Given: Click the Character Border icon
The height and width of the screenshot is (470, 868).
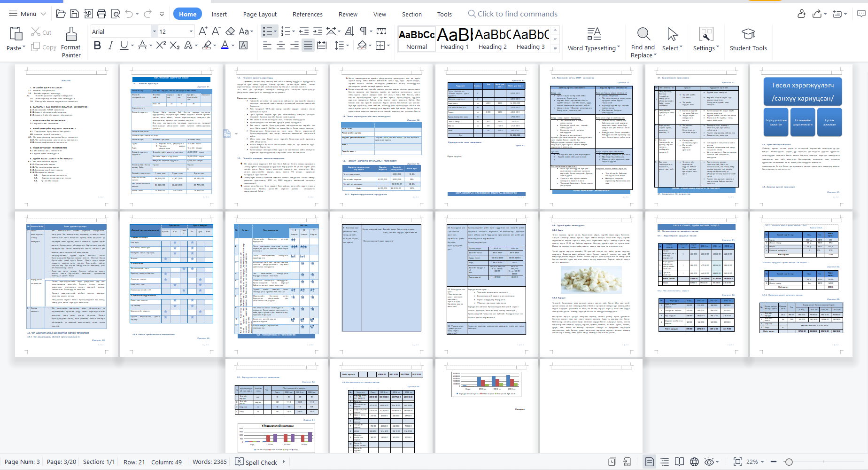Looking at the screenshot, I should (x=243, y=45).
